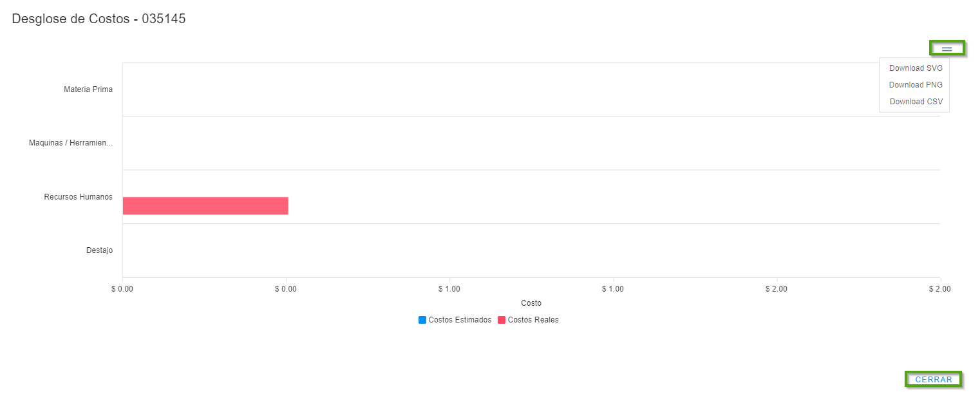Click the Maquinas / Herramien... category label
This screenshot has height=401, width=980.
click(71, 143)
